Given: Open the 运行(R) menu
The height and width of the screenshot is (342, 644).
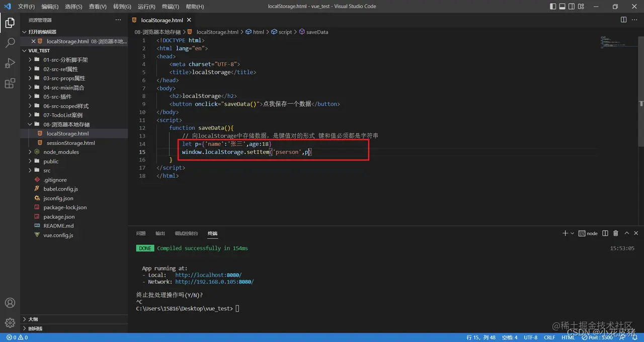Looking at the screenshot, I should tap(146, 7).
